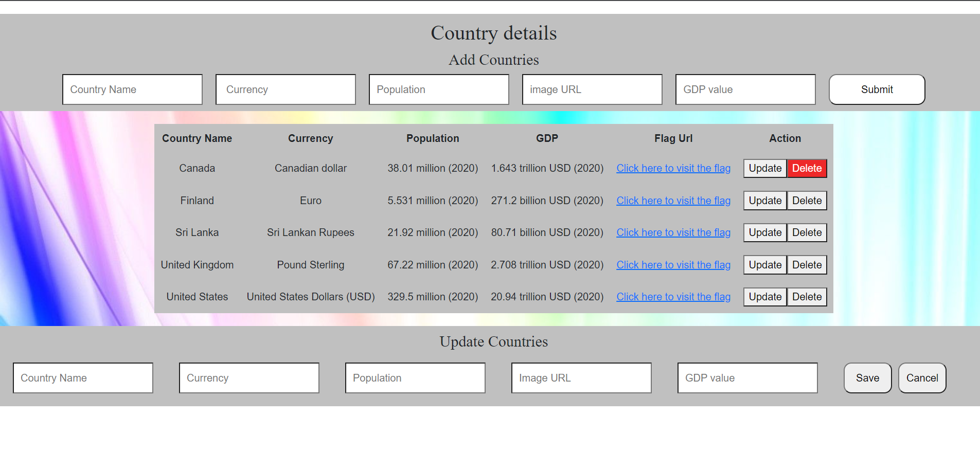980x452 pixels.
Task: Visit the Finland flag link
Action: (x=673, y=201)
